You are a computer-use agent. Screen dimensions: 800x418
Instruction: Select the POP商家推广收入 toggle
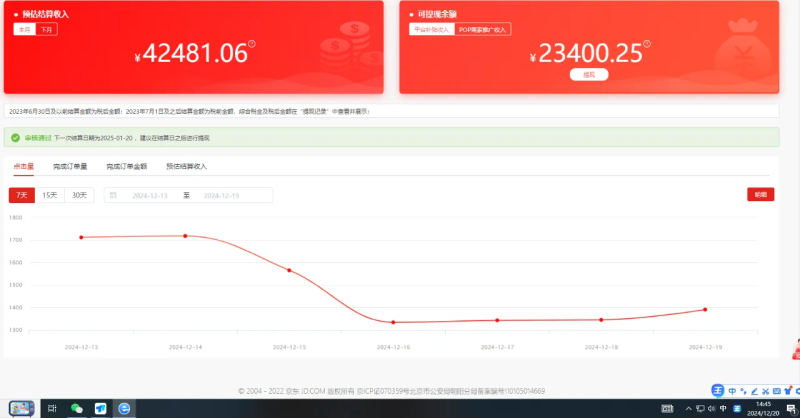coord(482,30)
